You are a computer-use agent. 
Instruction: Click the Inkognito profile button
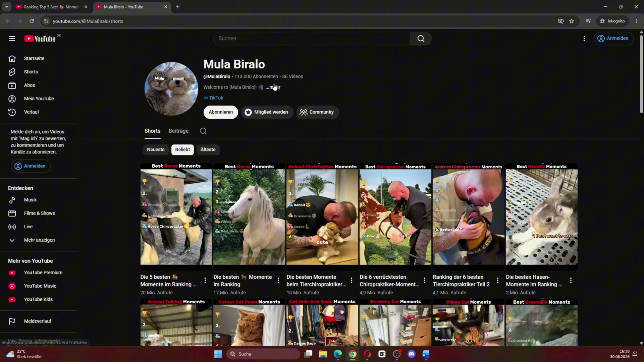point(612,21)
